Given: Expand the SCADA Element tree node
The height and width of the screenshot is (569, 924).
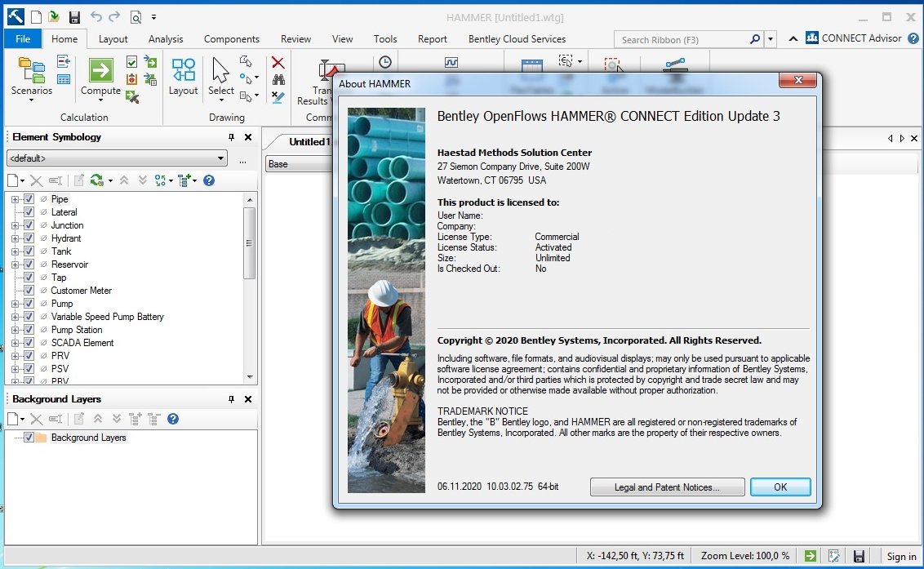Looking at the screenshot, I should coord(15,343).
